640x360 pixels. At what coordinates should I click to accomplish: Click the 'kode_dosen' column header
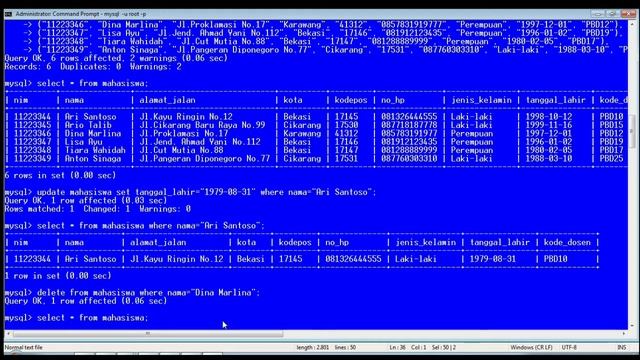click(x=567, y=242)
